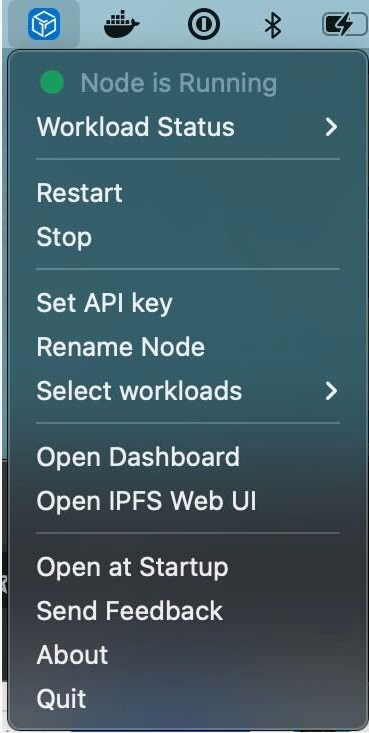The image size is (369, 733).
Task: Toggle Open at Startup option
Action: click(188, 567)
